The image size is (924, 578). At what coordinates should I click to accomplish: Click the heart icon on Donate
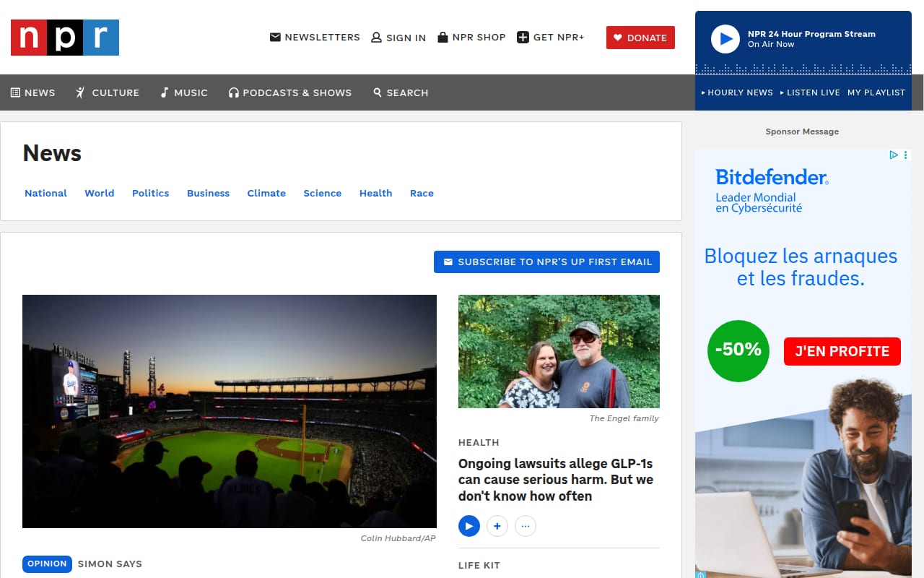coord(618,38)
